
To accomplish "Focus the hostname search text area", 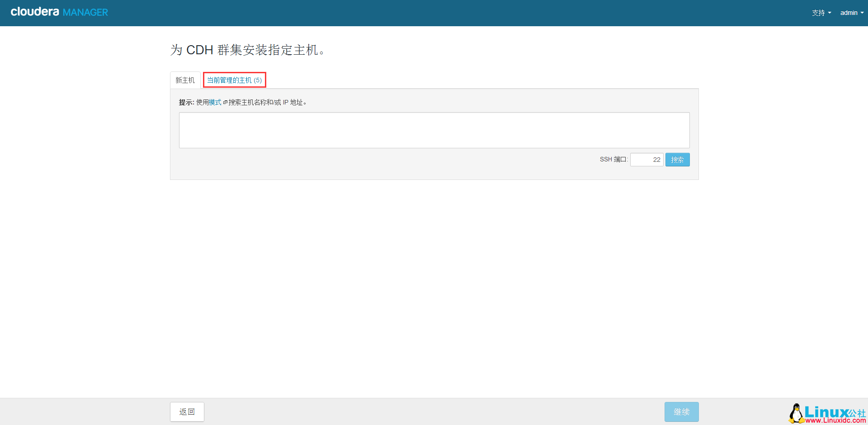I will click(434, 130).
